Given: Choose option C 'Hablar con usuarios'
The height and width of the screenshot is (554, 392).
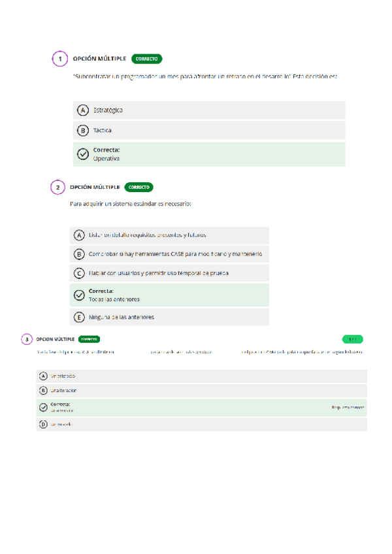Looking at the screenshot, I should pos(79,273).
